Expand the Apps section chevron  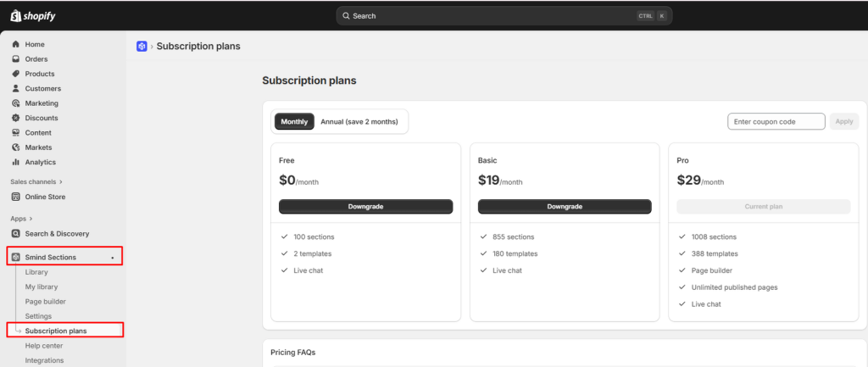click(31, 219)
